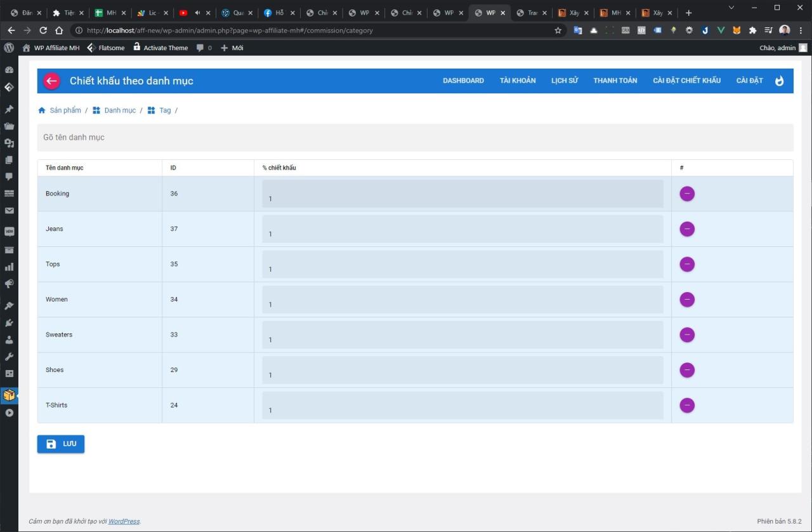Click the flame icon in the plugin header

(780, 81)
